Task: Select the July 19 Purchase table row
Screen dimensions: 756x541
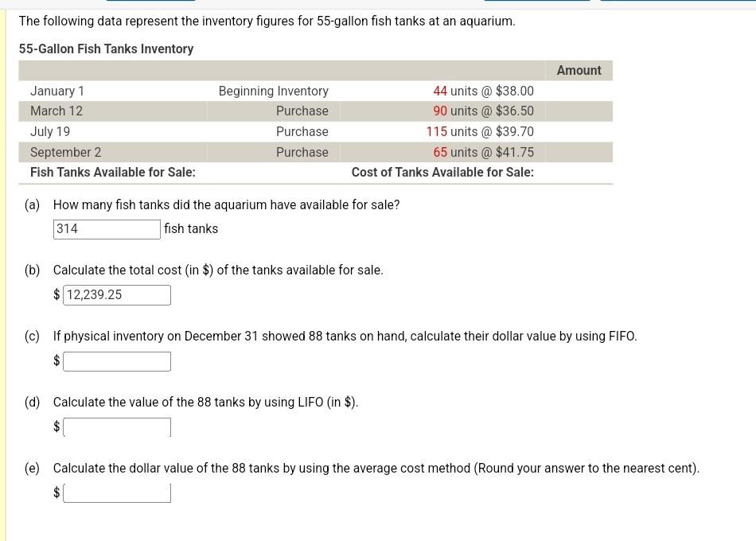Action: point(315,131)
